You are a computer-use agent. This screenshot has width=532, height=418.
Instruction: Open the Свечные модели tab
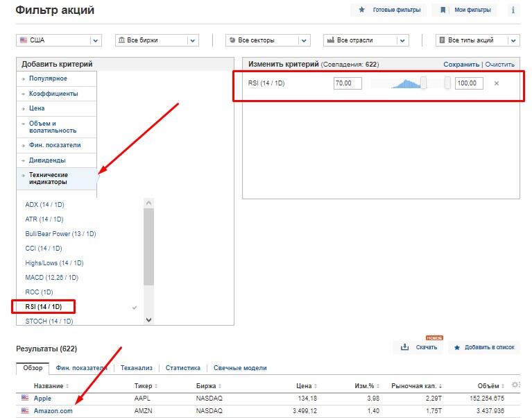point(240,368)
